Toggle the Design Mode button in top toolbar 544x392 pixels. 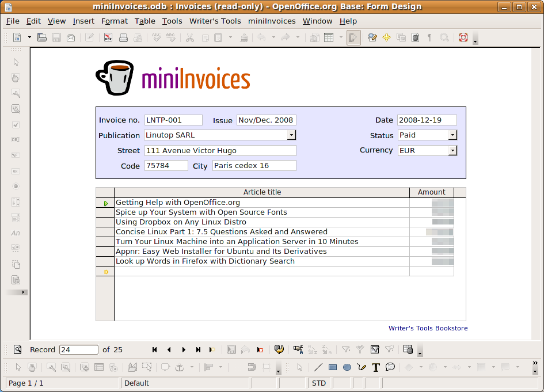pos(353,37)
